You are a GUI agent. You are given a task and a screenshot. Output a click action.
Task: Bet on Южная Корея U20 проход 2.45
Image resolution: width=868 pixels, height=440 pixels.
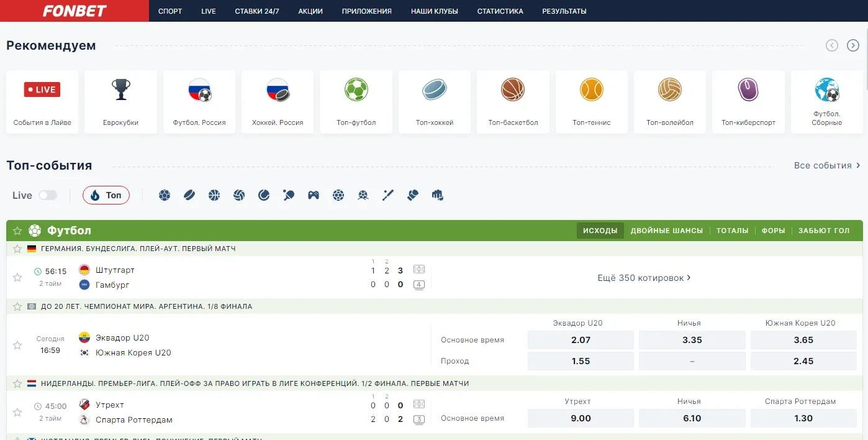[803, 361]
